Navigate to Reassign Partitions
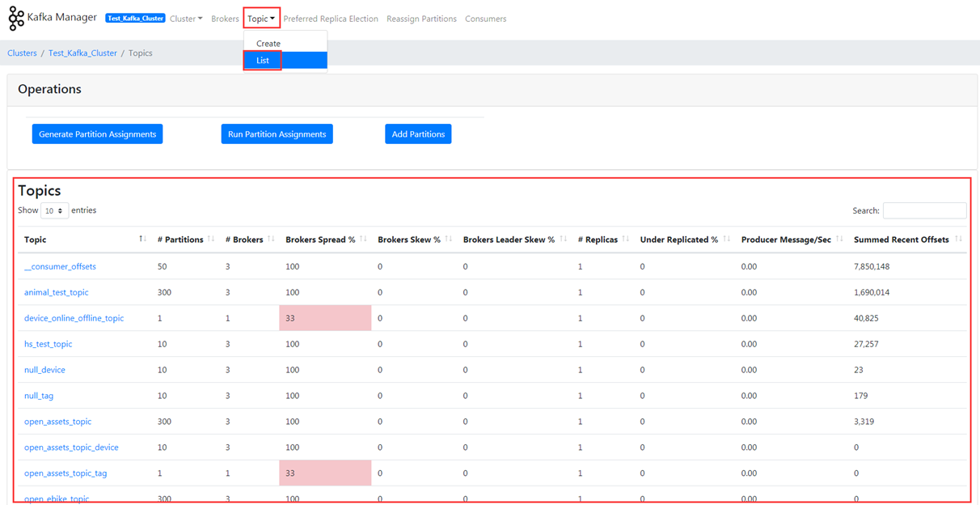The width and height of the screenshot is (980, 505). pos(421,19)
